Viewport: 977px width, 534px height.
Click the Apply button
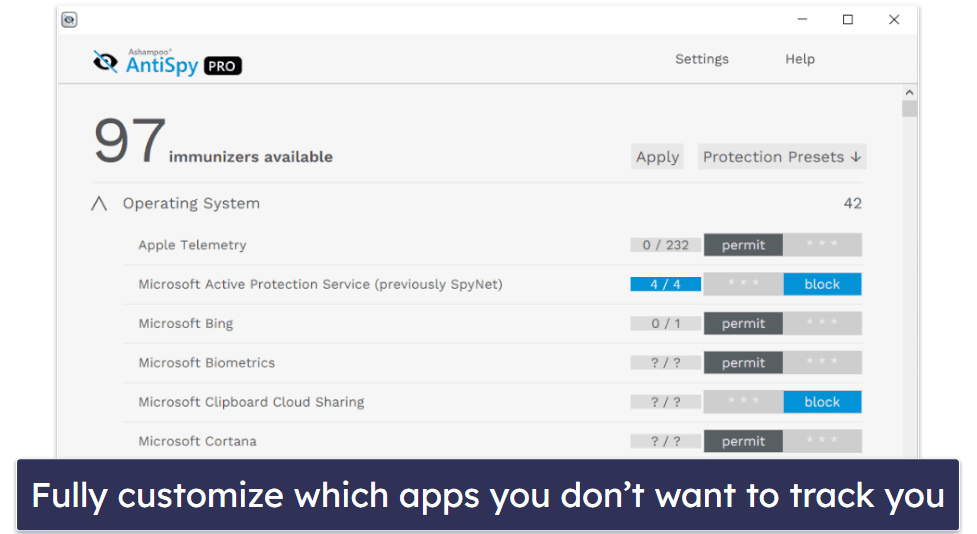pos(657,157)
